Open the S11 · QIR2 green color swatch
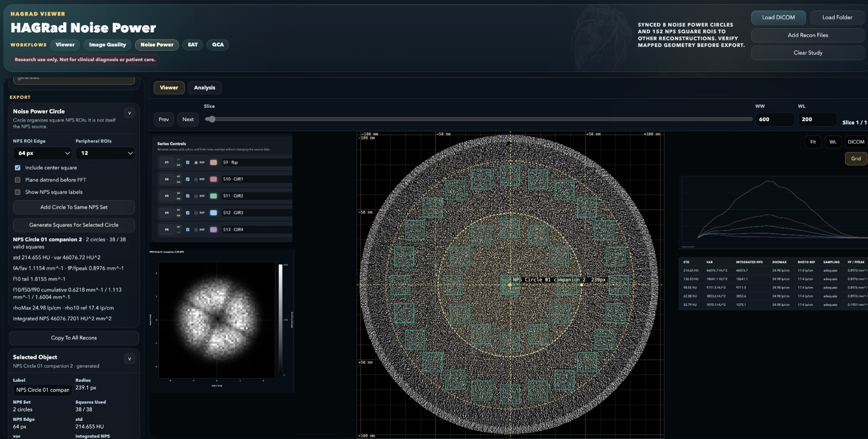The width and height of the screenshot is (868, 439). (x=213, y=196)
